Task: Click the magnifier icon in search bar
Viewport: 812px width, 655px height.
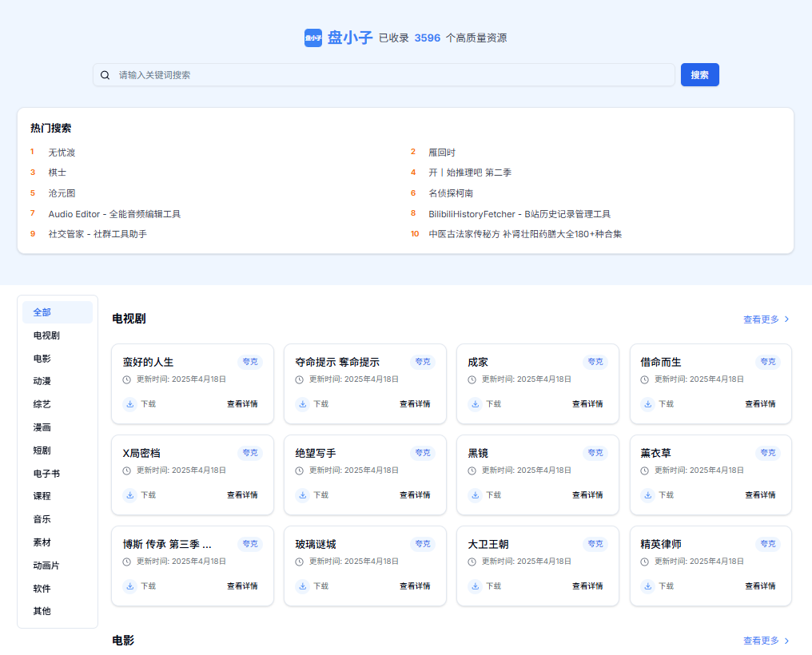Action: [x=105, y=75]
